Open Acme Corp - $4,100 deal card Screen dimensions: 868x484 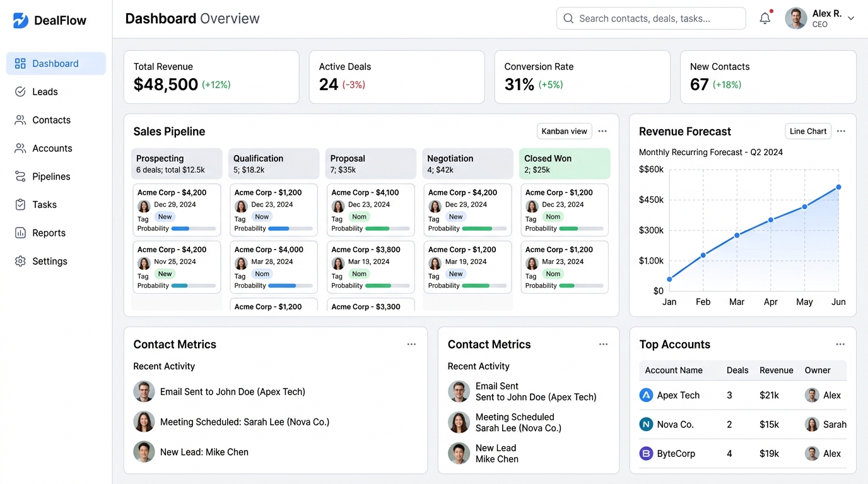(371, 210)
